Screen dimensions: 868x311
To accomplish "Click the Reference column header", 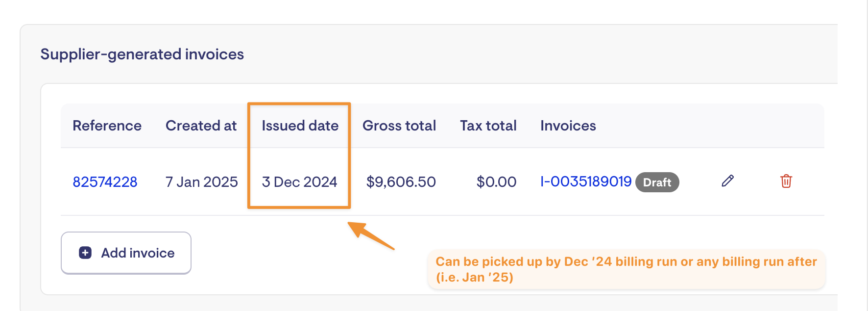I will click(107, 126).
